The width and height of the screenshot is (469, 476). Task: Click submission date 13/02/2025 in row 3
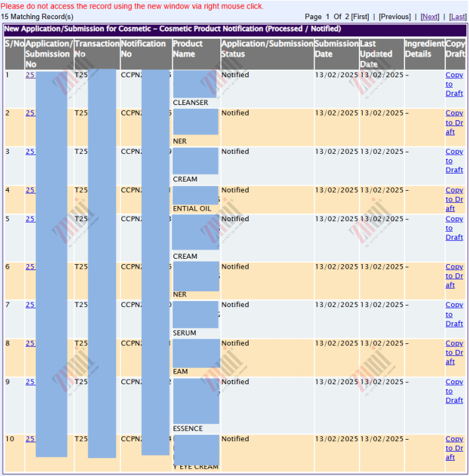coord(336,151)
